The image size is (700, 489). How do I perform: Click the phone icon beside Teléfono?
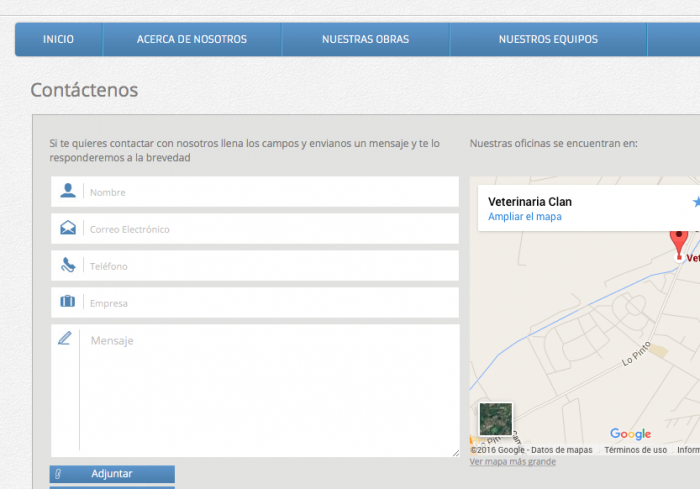coord(67,265)
